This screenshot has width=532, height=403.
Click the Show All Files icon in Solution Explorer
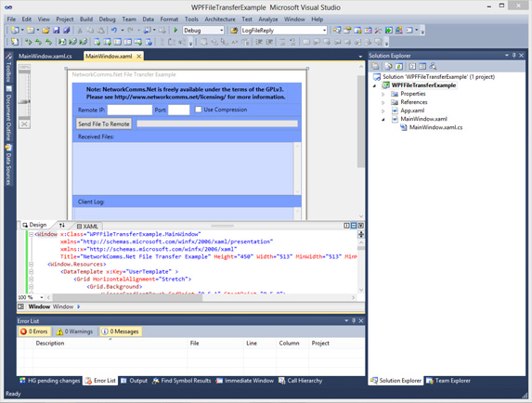click(389, 66)
